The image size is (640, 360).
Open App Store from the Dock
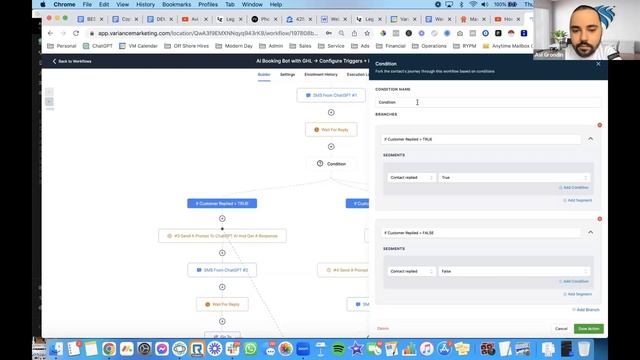click(x=444, y=349)
